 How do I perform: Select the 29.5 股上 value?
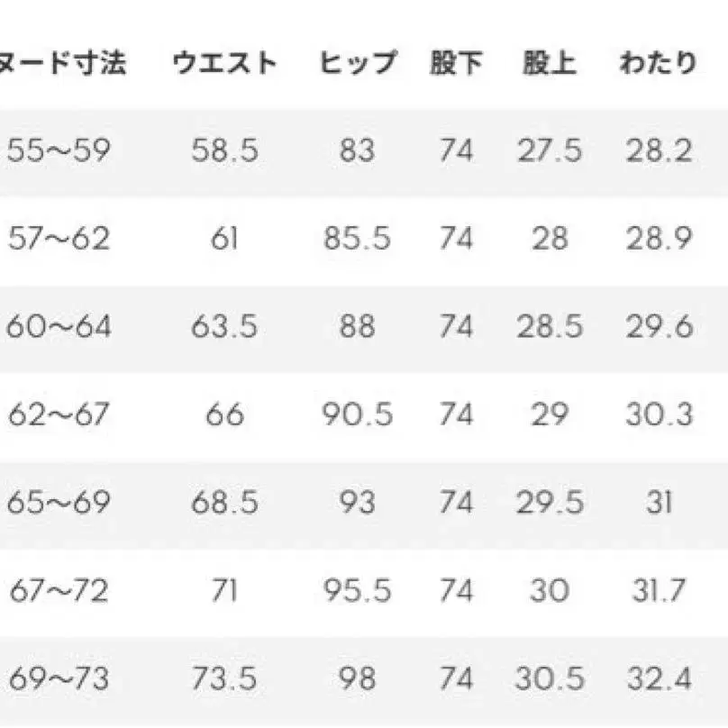(549, 502)
